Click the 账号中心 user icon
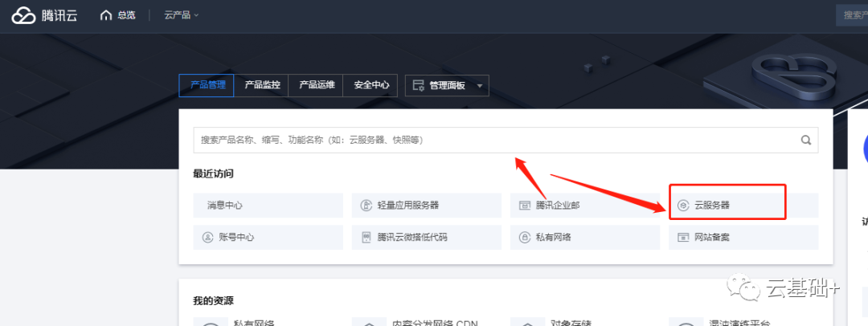The image size is (868, 326). pyautogui.click(x=207, y=238)
